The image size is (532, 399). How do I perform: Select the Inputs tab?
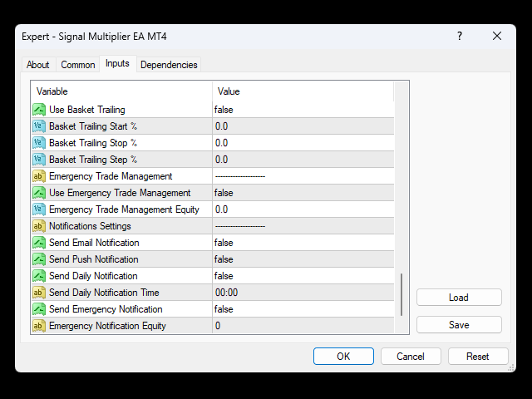[x=117, y=63]
